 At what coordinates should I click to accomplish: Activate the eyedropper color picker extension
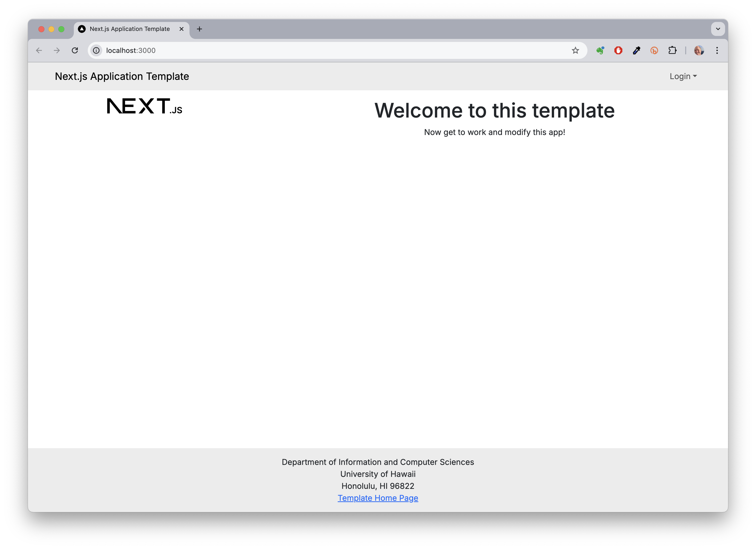click(x=636, y=50)
